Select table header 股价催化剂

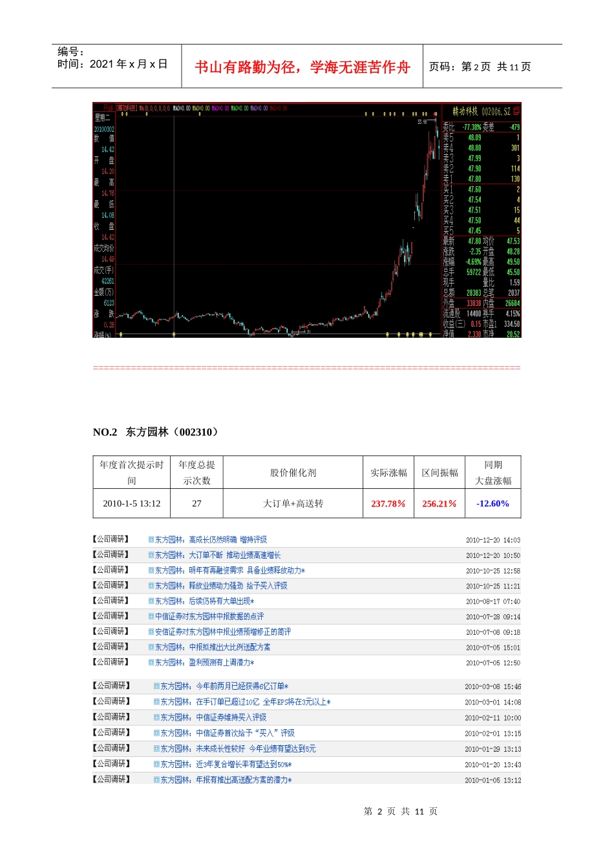coord(293,473)
